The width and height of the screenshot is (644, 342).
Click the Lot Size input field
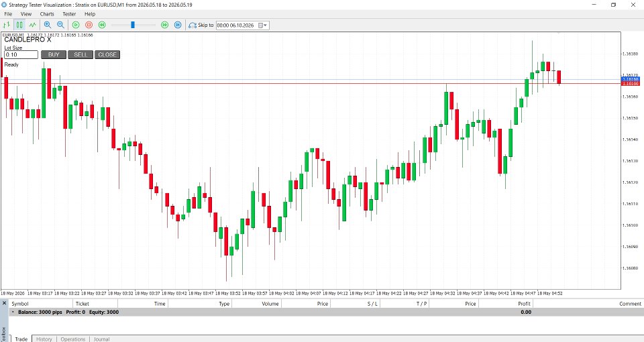21,54
